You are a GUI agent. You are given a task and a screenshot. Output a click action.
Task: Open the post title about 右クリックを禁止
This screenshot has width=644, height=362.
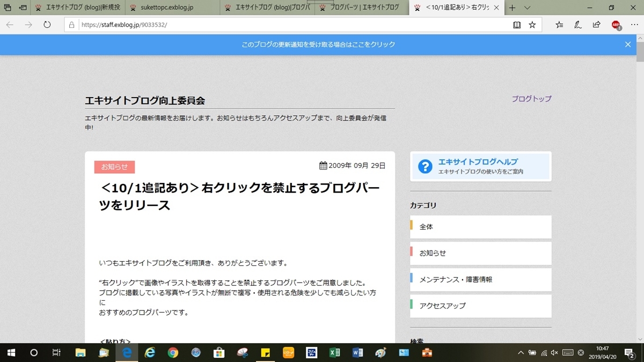[x=239, y=196]
